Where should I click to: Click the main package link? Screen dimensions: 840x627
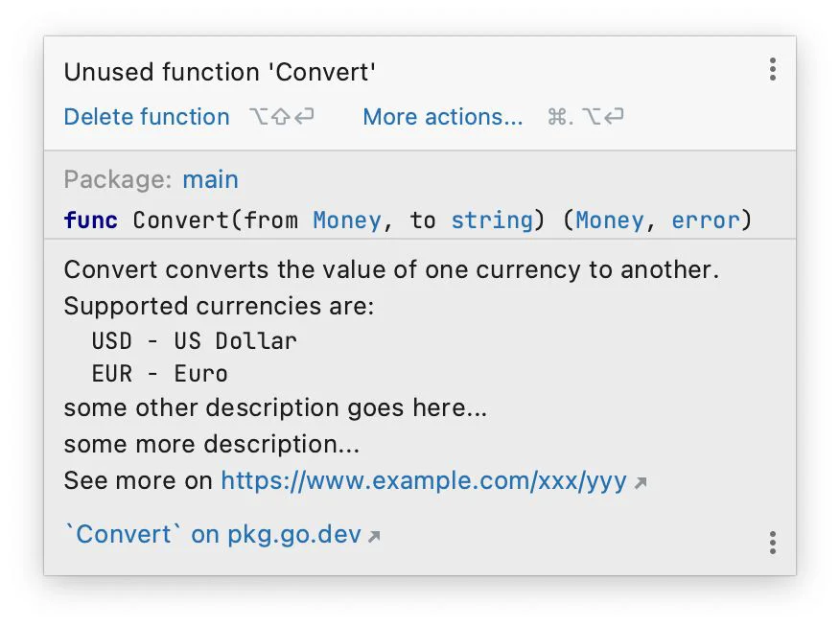211,179
